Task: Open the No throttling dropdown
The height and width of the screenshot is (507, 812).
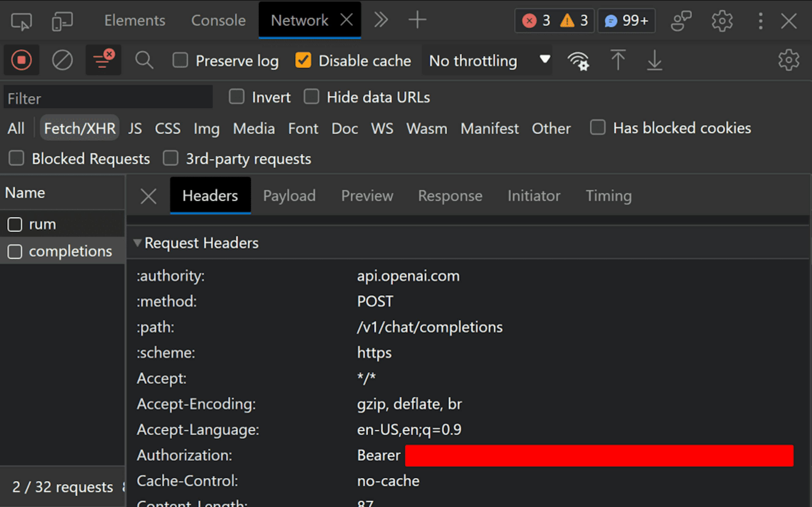Action: pos(487,60)
